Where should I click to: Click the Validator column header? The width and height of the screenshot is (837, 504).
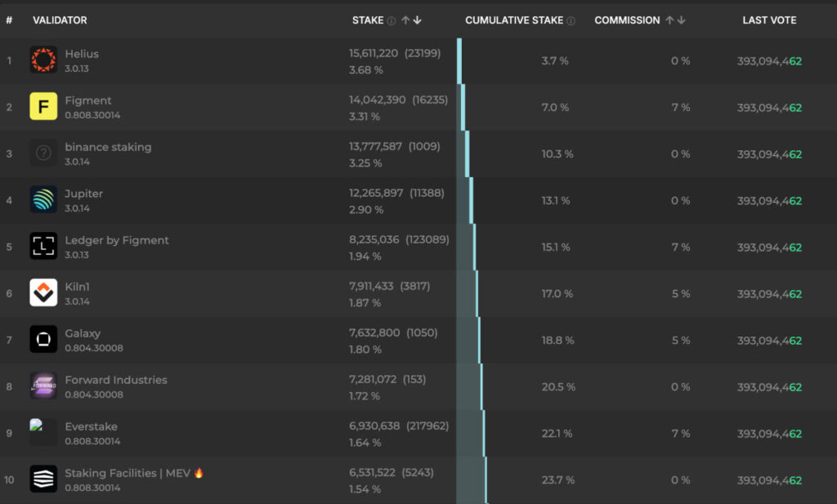60,20
